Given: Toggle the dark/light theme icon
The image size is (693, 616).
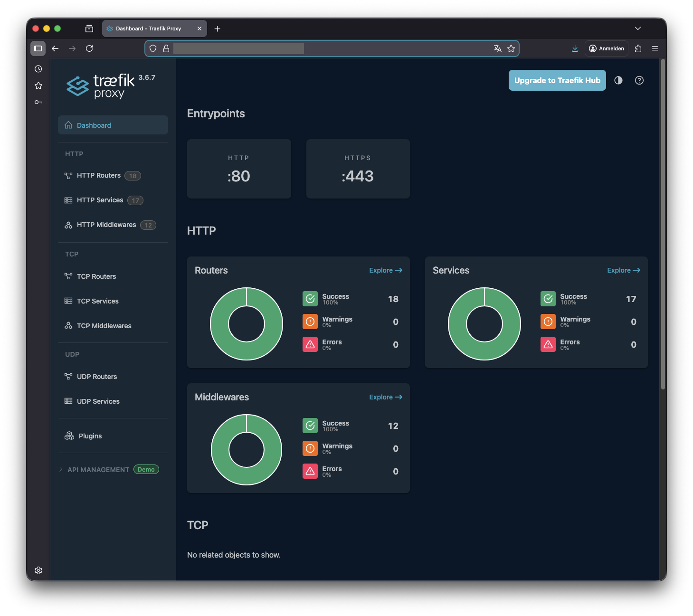Looking at the screenshot, I should (618, 80).
